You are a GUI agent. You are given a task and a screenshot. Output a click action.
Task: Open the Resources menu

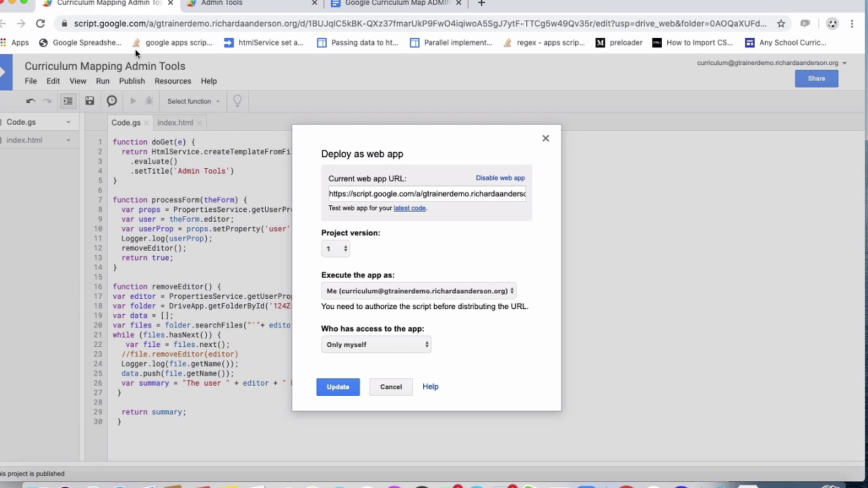(x=173, y=81)
